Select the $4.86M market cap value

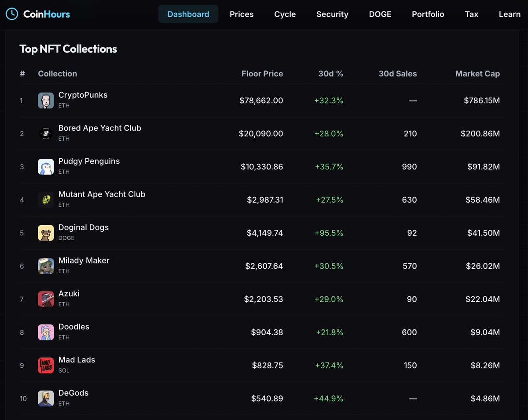pos(485,398)
